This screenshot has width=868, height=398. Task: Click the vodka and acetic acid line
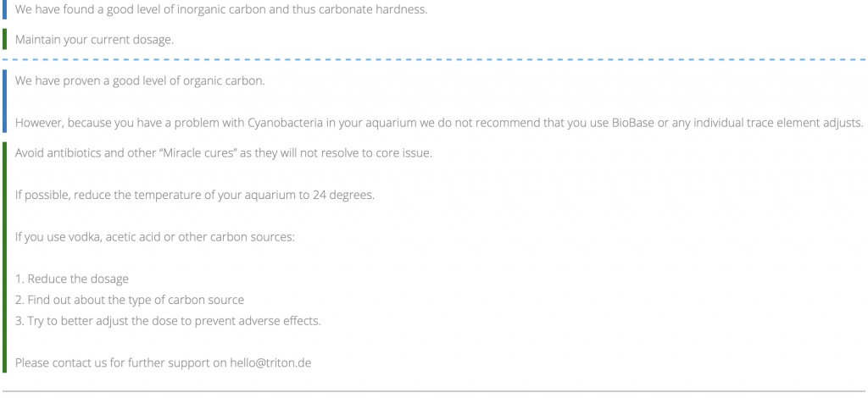click(x=154, y=236)
